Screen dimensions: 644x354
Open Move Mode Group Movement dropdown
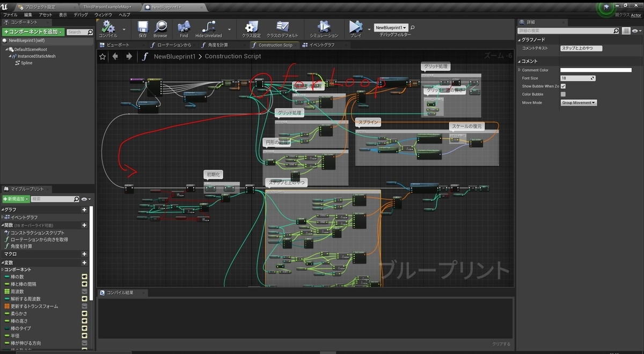(579, 102)
